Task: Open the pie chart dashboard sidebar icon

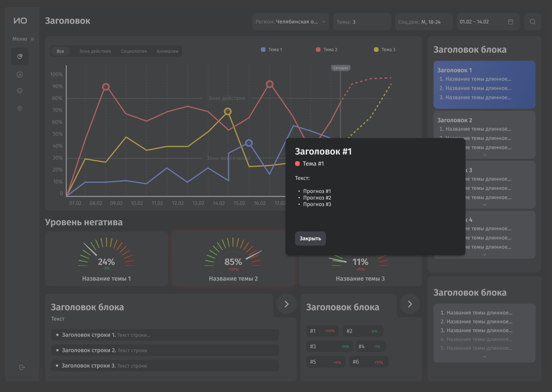Action: coord(20,56)
